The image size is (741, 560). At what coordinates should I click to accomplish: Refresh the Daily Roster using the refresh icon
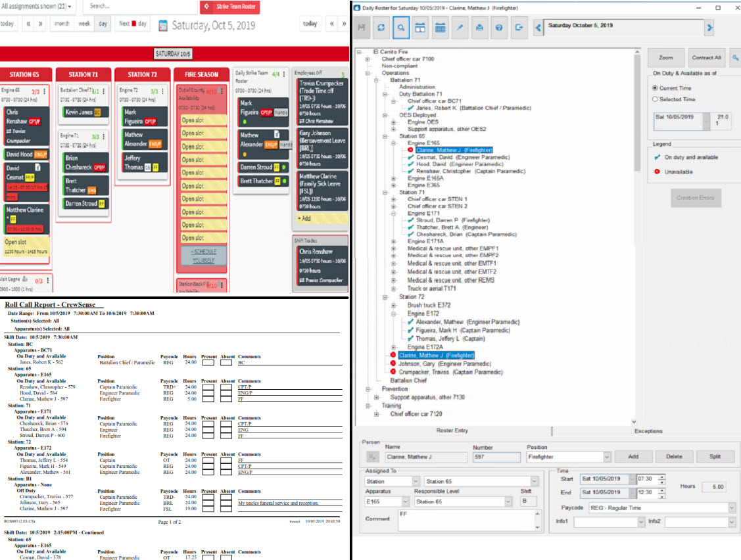pyautogui.click(x=381, y=28)
